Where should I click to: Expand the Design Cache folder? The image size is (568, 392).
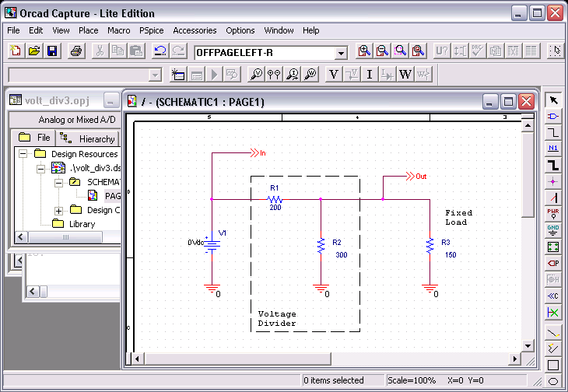pyautogui.click(x=58, y=210)
